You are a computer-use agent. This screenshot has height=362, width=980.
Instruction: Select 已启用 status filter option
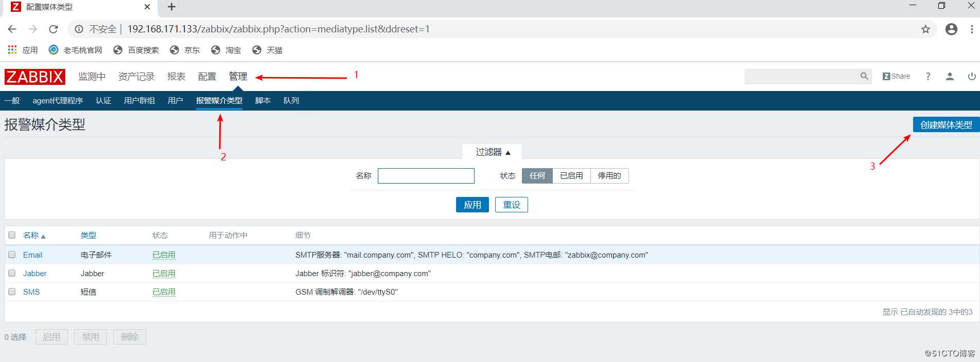pos(571,176)
